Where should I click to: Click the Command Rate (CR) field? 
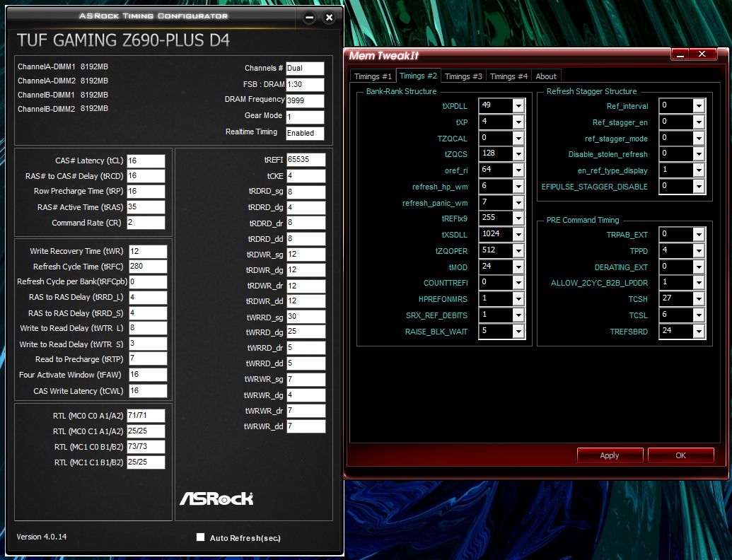tap(146, 223)
